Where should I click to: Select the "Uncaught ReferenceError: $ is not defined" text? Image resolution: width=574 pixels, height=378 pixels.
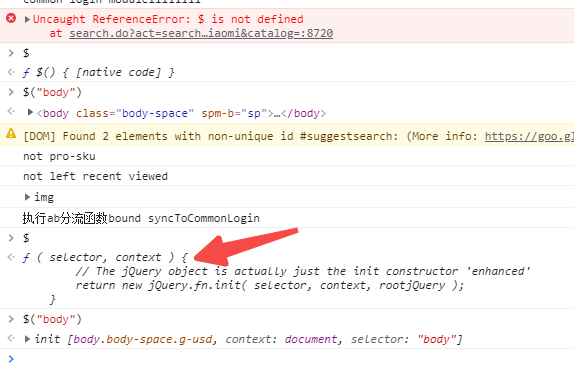pos(168,19)
